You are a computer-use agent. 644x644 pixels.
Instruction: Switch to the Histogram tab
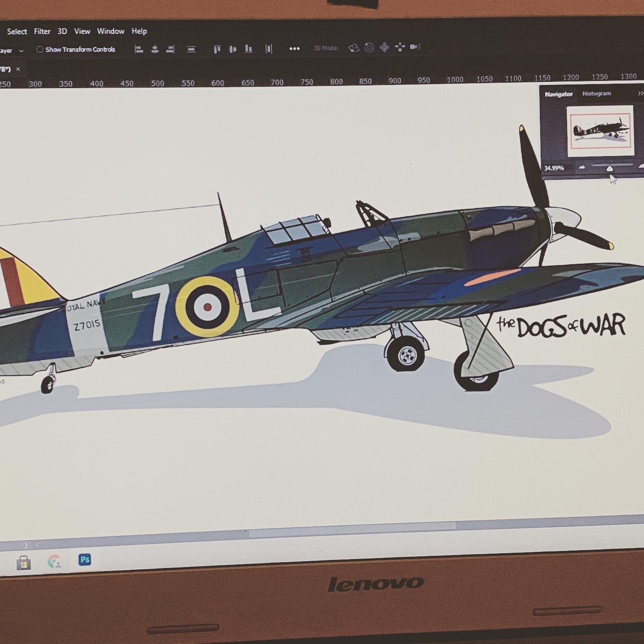coord(597,93)
